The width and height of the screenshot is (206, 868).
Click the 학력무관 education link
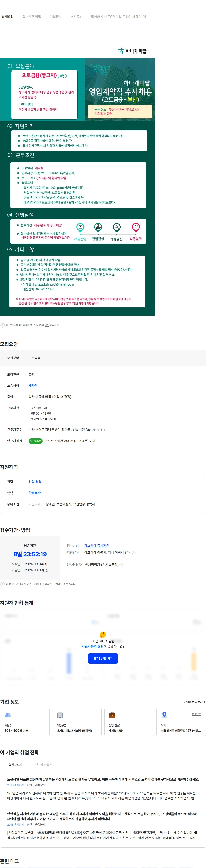[x=35, y=493]
